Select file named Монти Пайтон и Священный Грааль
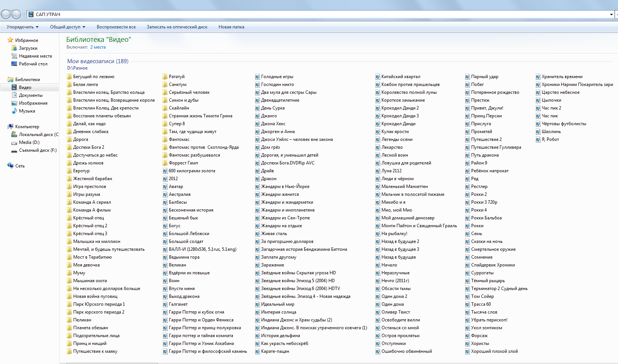Viewport: 618px width, 364px height. point(419,226)
